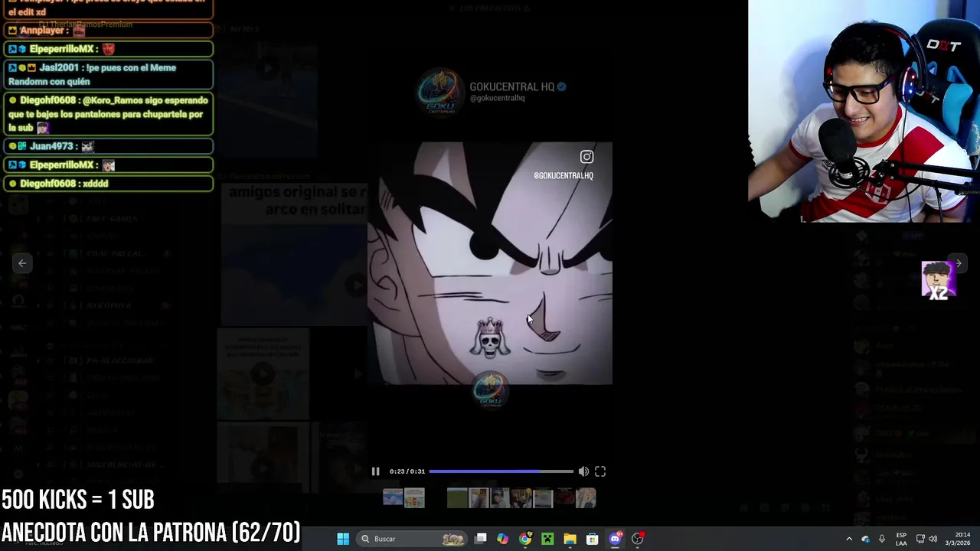Open the Instagram logo on the video
The width and height of the screenshot is (980, 551).
click(586, 157)
